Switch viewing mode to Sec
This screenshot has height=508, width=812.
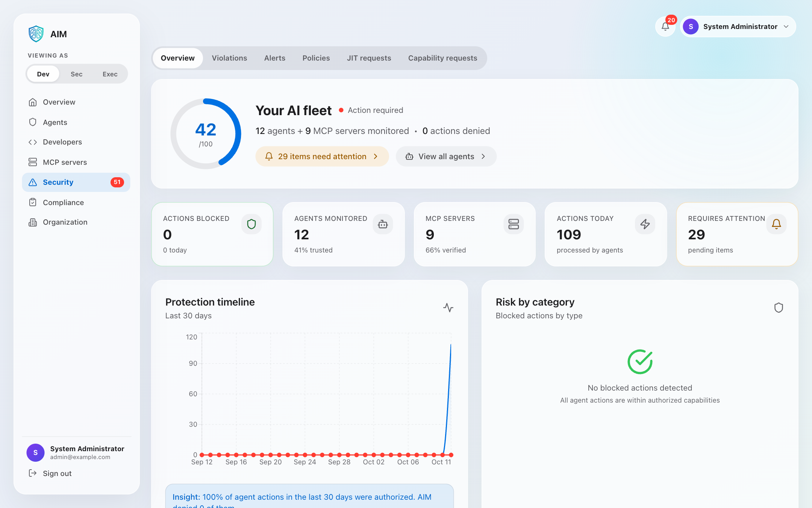coord(76,74)
